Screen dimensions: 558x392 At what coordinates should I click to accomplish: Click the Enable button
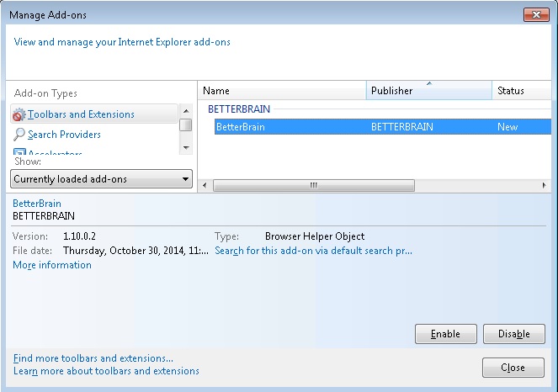point(445,334)
